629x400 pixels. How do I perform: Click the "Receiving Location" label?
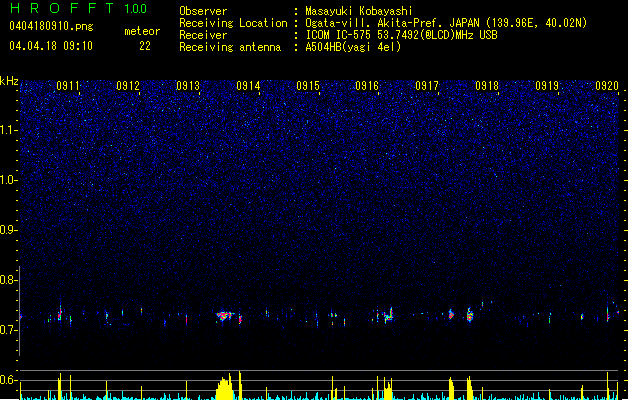[233, 23]
